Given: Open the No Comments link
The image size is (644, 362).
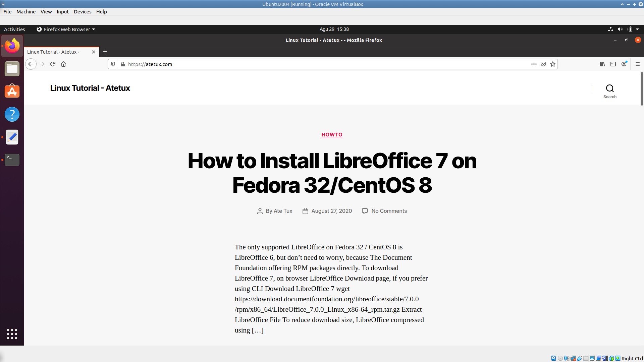Looking at the screenshot, I should 389,211.
